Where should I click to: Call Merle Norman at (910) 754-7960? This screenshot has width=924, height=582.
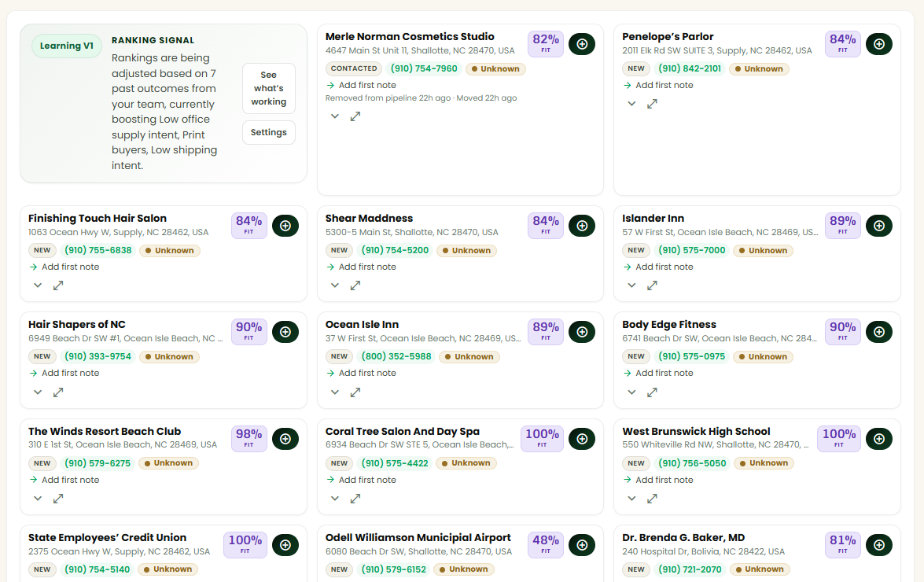tap(424, 69)
